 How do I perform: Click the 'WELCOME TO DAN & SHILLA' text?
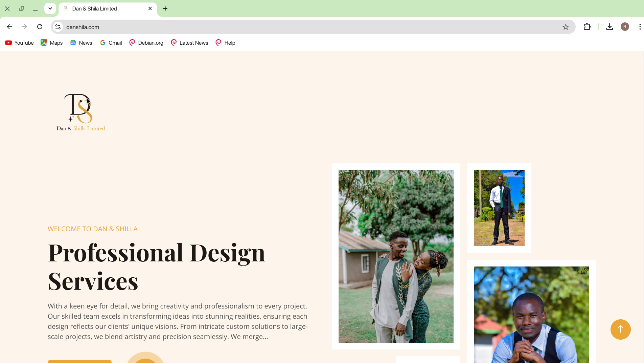tap(93, 229)
